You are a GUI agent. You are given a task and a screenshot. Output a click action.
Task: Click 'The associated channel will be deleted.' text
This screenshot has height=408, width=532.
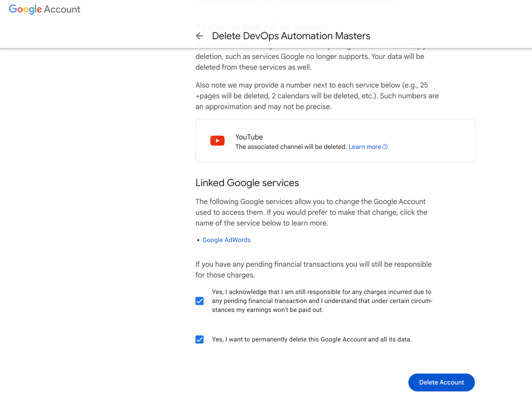point(291,147)
